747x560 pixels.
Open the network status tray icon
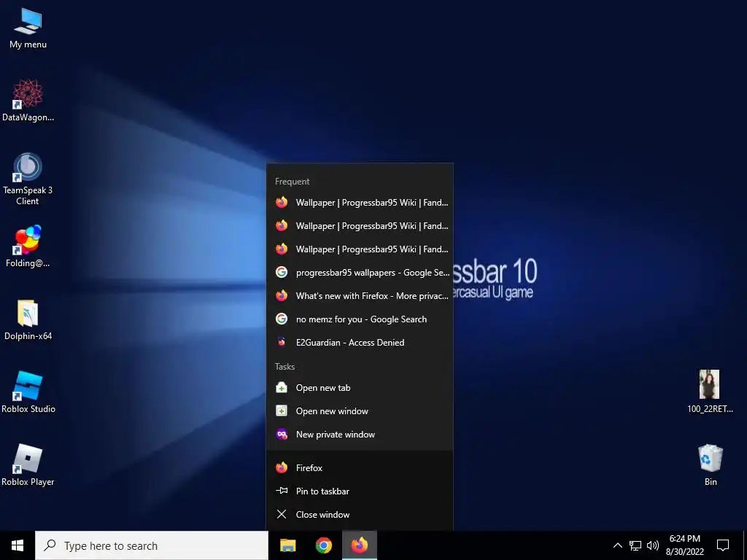(635, 545)
